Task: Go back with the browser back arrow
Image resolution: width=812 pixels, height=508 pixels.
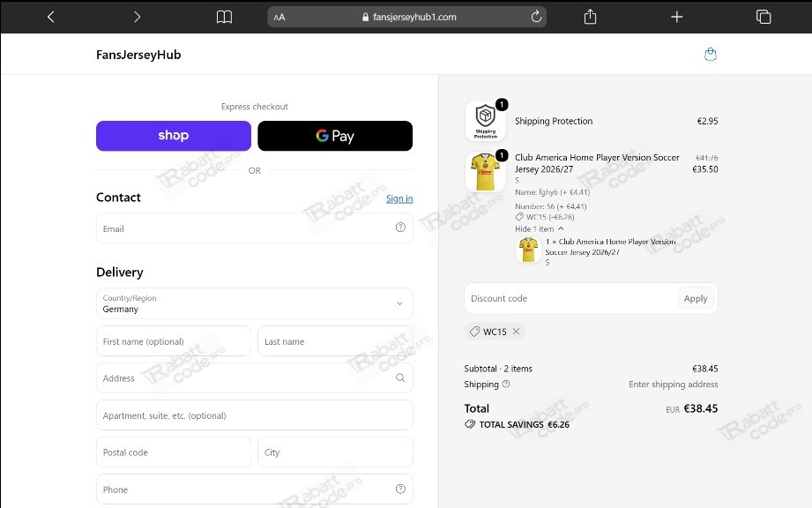Action: coord(51,17)
